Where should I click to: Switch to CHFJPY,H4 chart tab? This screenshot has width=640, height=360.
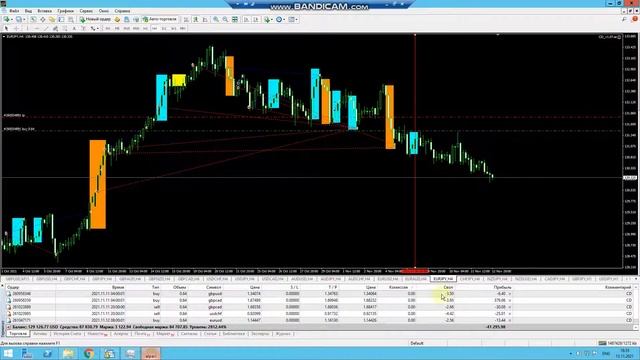[470, 279]
